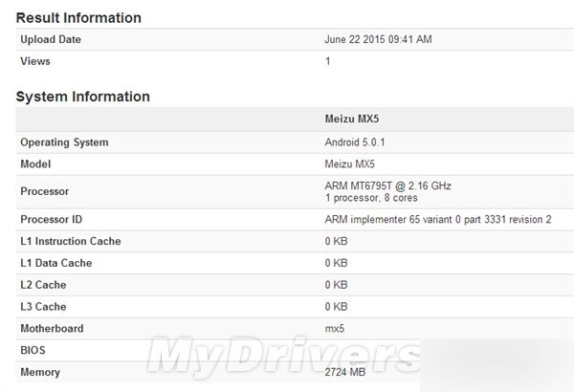Select the L1 Instruction Cache label

[x=84, y=242]
